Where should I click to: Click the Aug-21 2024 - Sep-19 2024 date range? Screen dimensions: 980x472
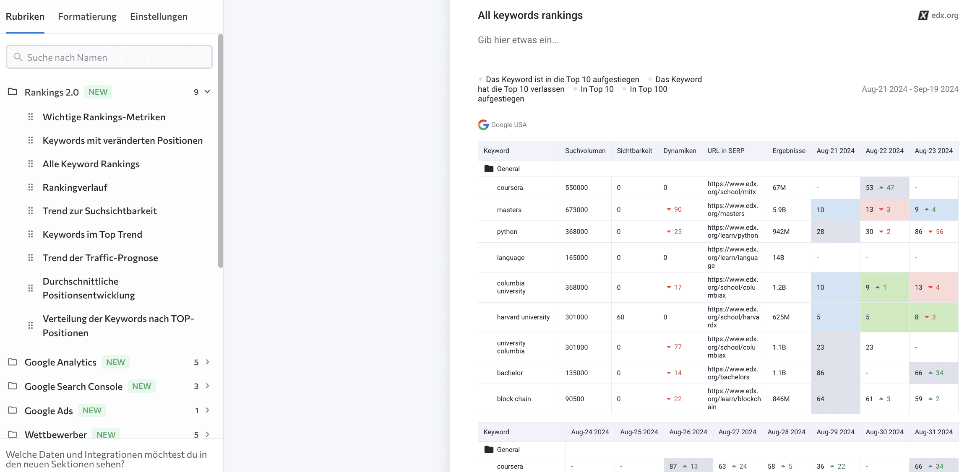[x=910, y=89]
